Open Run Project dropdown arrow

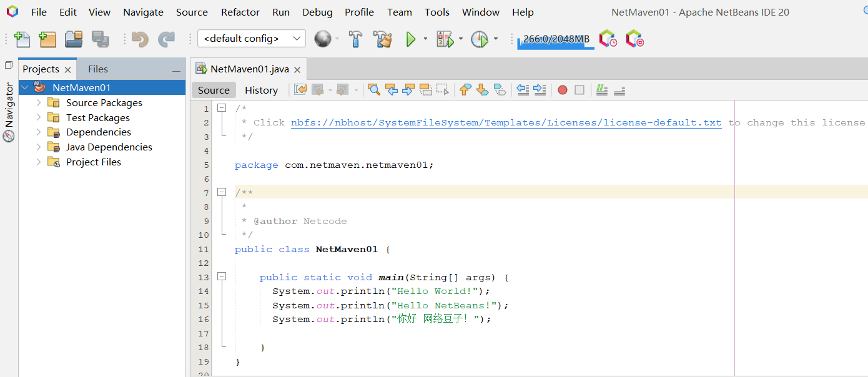[426, 39]
